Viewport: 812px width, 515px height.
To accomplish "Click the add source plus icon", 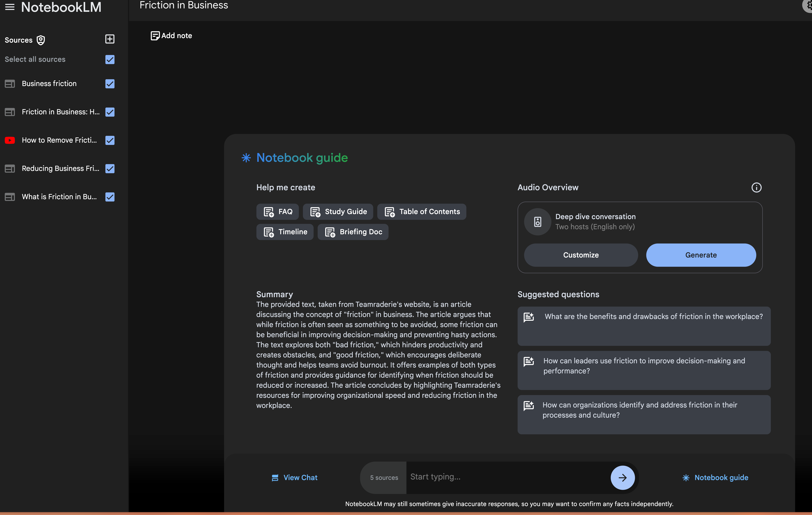I will (110, 39).
